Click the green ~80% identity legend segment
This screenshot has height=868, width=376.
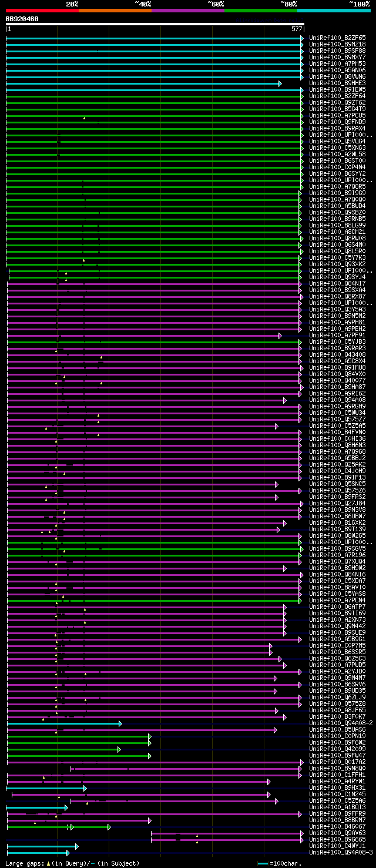261,11
